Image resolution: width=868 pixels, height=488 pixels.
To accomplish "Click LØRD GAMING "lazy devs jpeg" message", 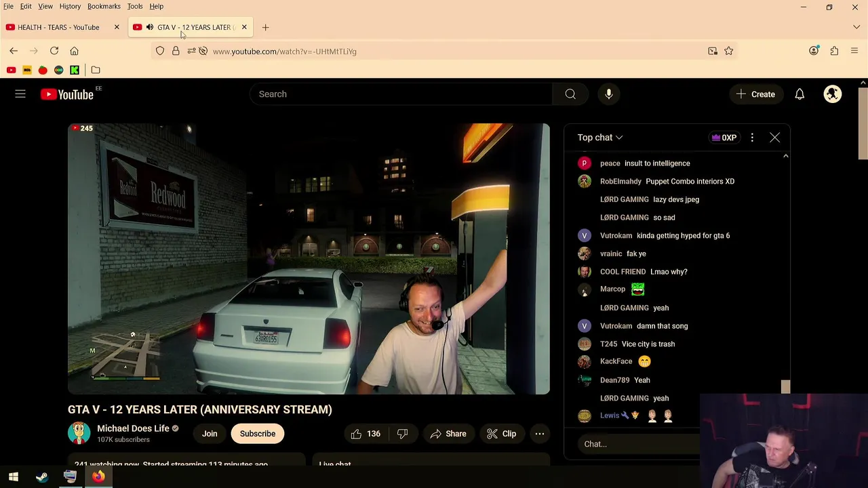I will [x=650, y=199].
